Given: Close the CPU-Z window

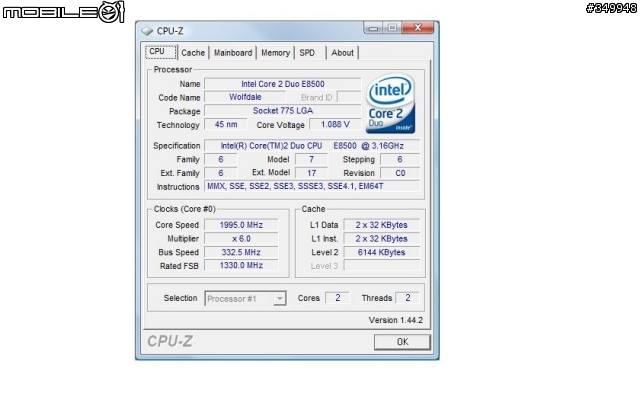Looking at the screenshot, I should [418, 28].
